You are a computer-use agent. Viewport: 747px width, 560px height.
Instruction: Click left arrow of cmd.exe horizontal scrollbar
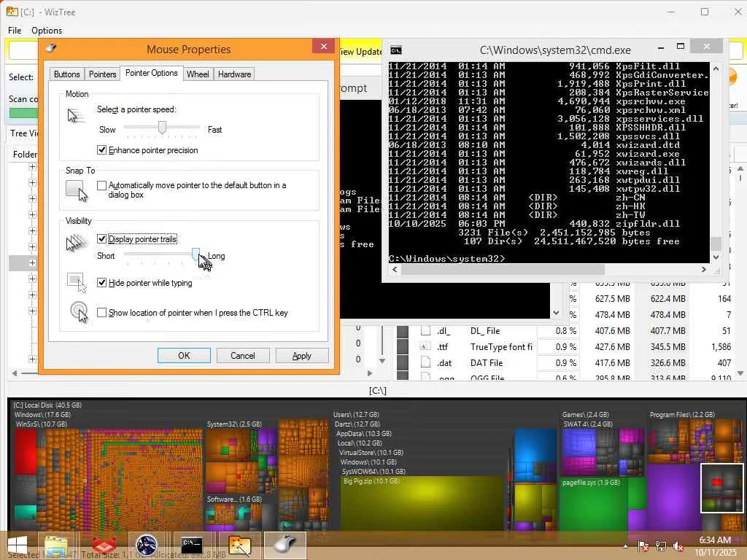[395, 270]
